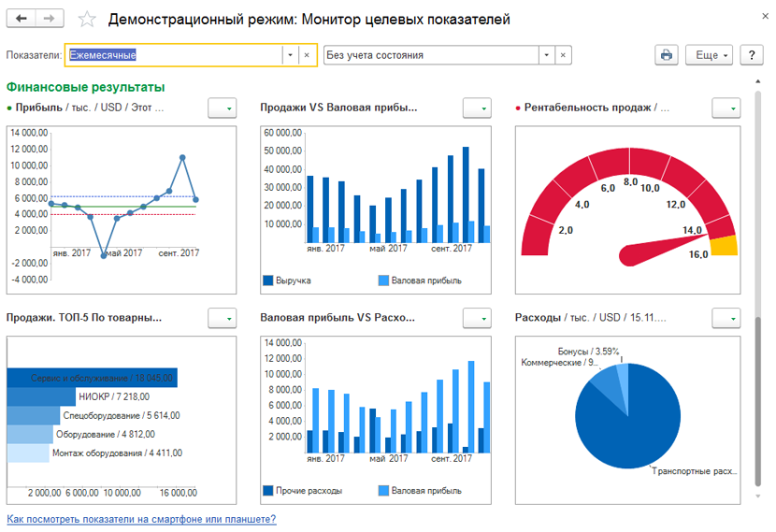Open the Еще menu
This screenshot has width=776, height=532.
[x=712, y=55]
